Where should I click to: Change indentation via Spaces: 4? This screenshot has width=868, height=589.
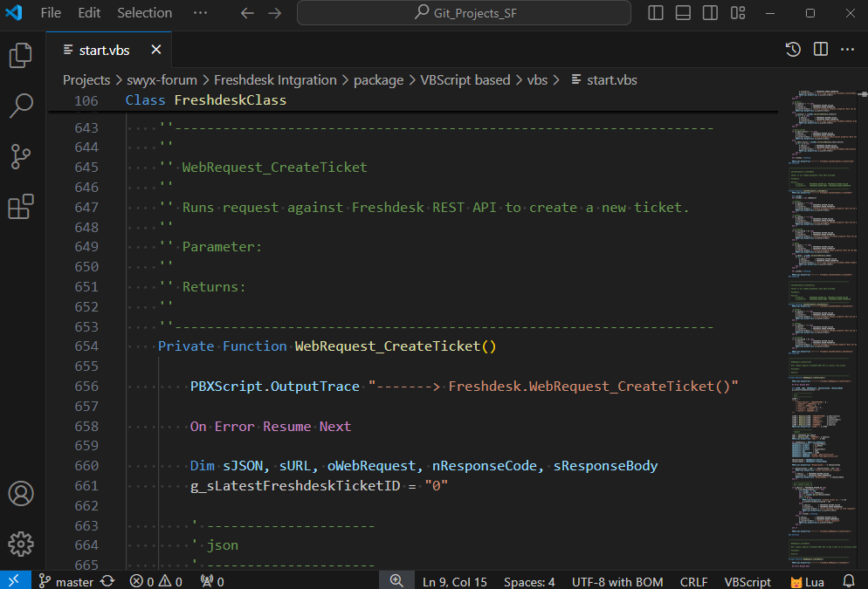[529, 582]
